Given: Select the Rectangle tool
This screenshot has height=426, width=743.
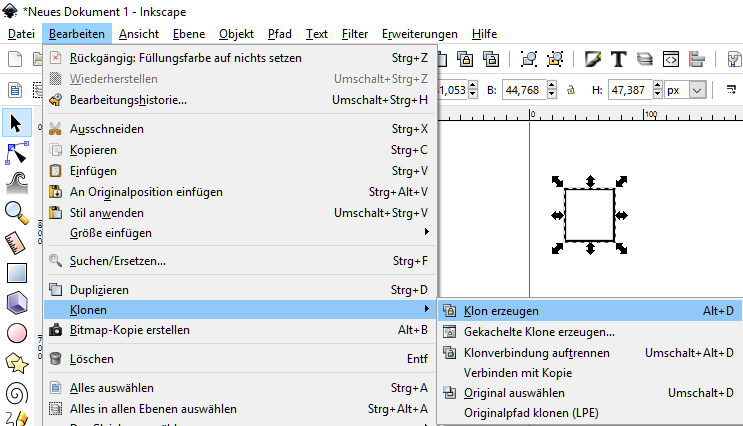Looking at the screenshot, I should click(x=17, y=273).
